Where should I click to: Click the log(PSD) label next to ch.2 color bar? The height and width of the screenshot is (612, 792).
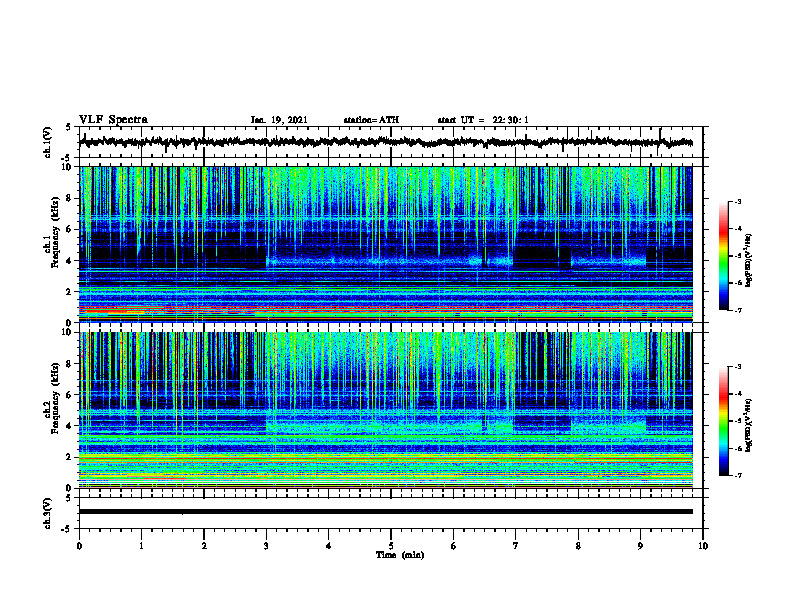pos(749,425)
